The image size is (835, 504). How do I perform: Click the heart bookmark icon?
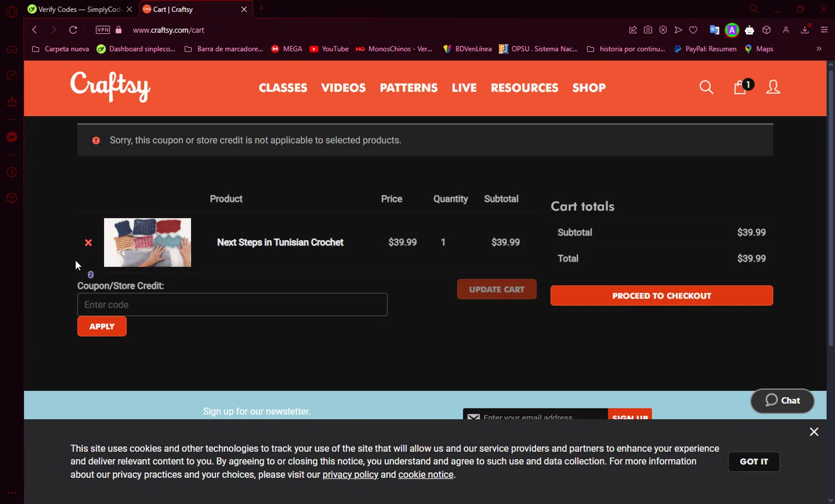pos(694,30)
